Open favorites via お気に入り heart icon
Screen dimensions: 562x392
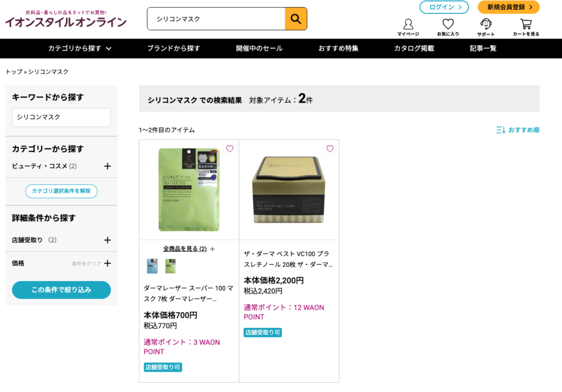[x=448, y=27]
